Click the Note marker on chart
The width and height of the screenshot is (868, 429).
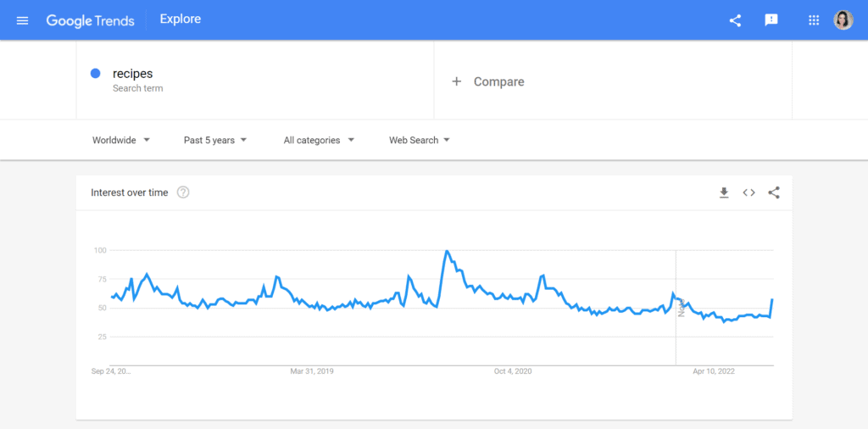pos(681,308)
